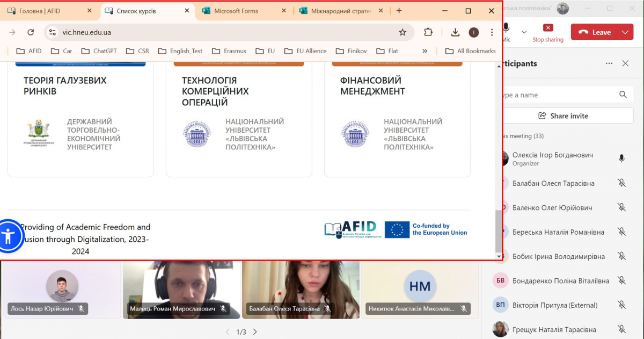The height and width of the screenshot is (339, 644).
Task: Click the blue accessibility widget icon
Action: point(11,236)
